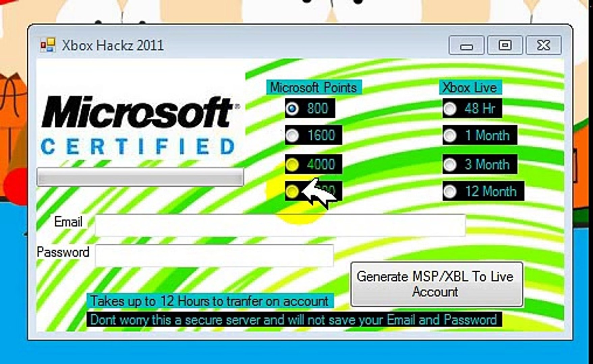The height and width of the screenshot is (364, 593).
Task: Click the gray progress bar under the logo
Action: click(140, 177)
